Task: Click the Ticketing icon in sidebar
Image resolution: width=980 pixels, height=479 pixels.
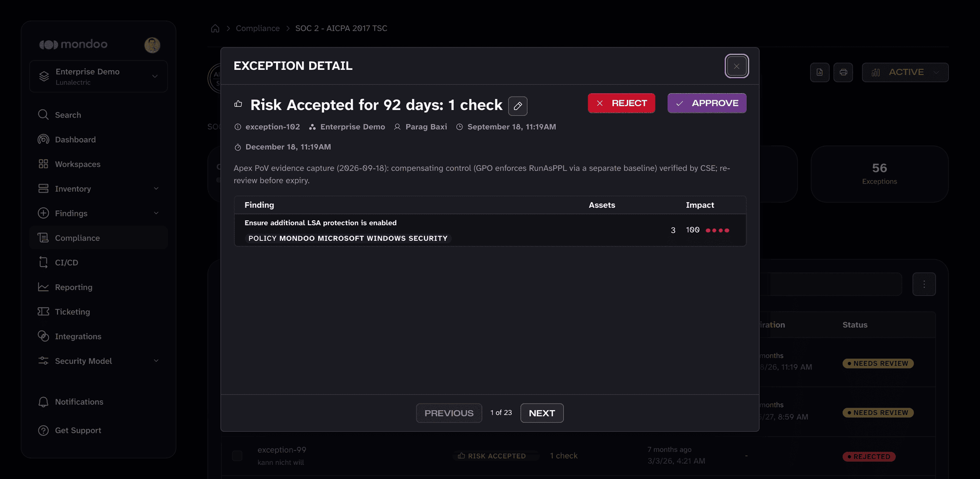Action: (43, 312)
